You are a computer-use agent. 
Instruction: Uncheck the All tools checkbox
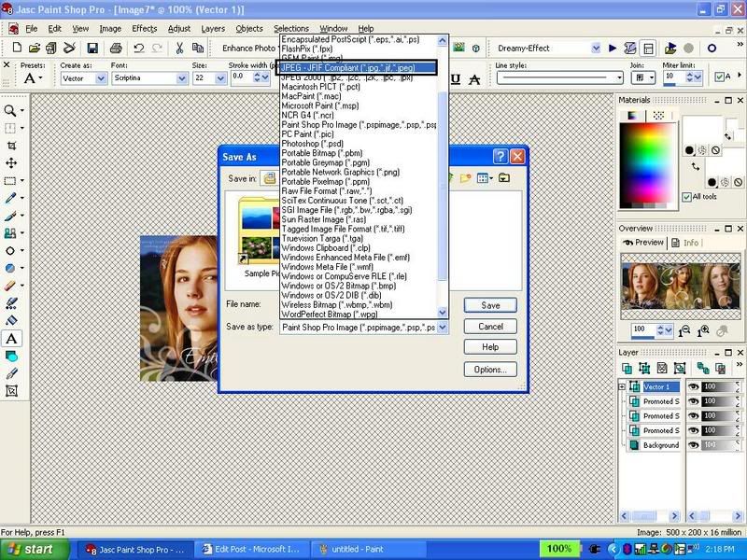click(686, 197)
